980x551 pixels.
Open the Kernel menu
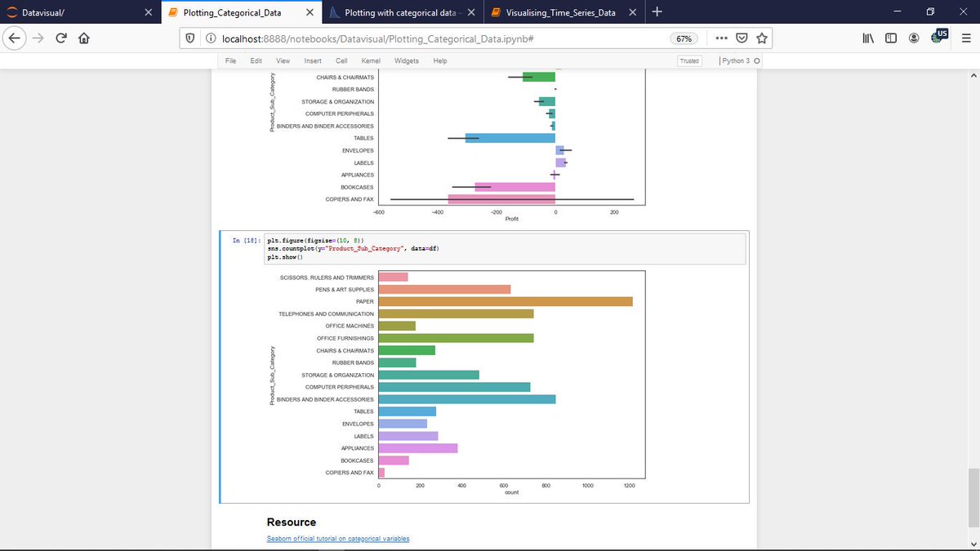[x=371, y=60]
